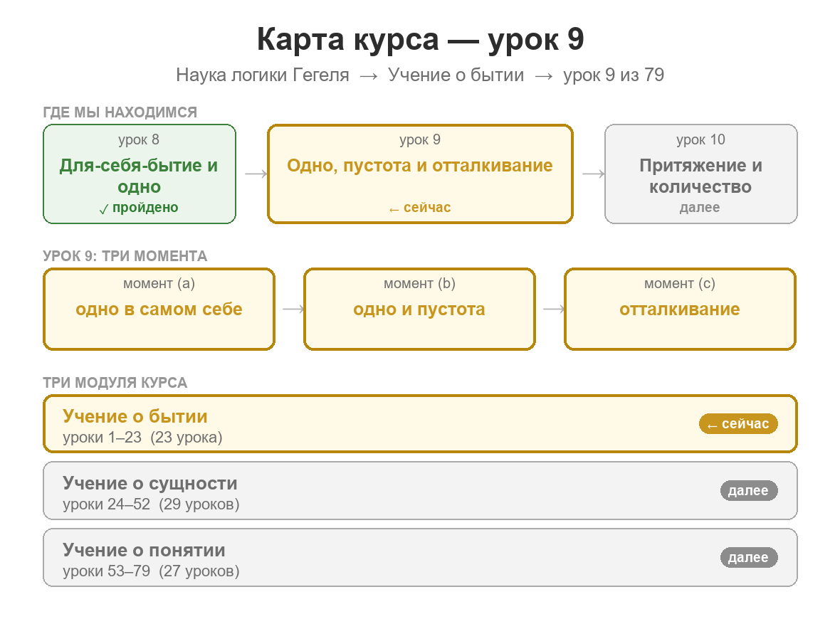Image resolution: width=840 pixels, height=619 pixels.
Task: Click breadcrumb Учение о бытии
Action: coord(456,75)
